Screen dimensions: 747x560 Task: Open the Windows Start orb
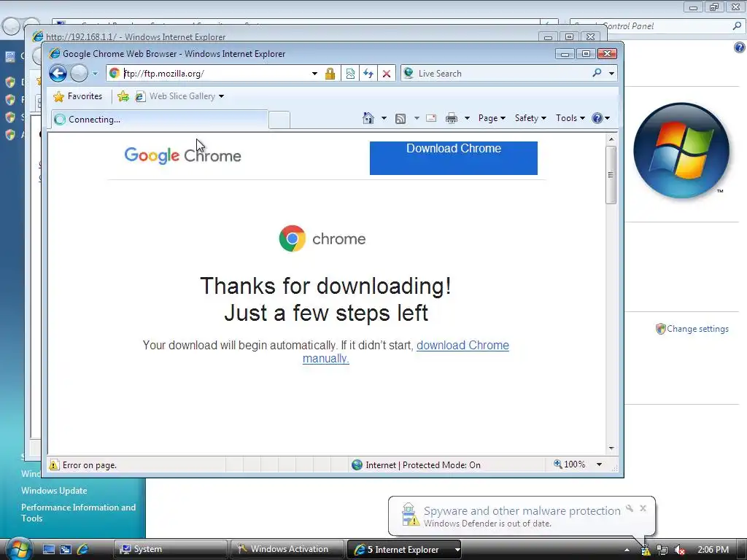point(18,548)
